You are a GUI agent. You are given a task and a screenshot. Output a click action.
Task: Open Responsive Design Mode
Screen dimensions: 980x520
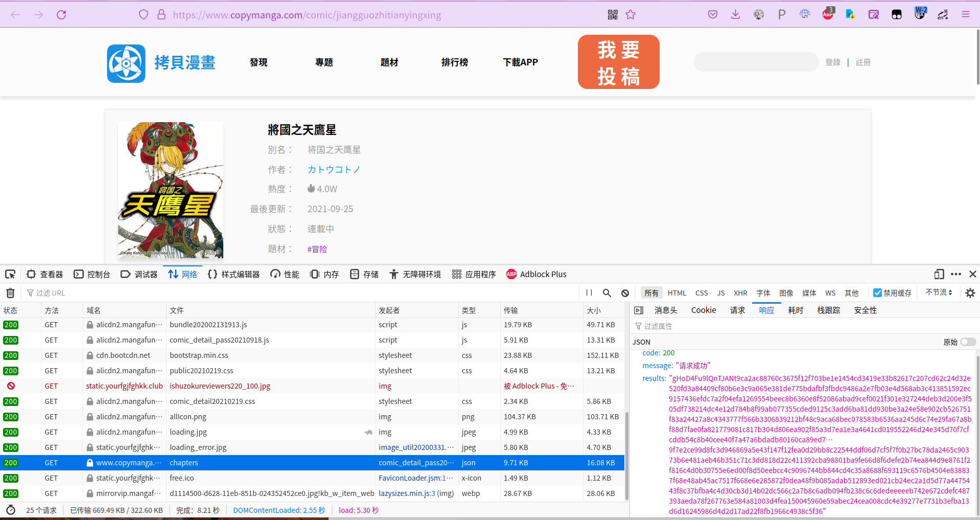click(939, 274)
